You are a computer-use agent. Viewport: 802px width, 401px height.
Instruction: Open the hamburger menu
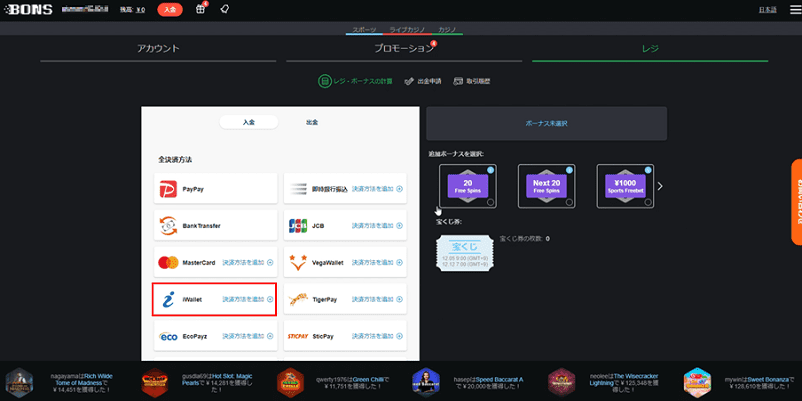795,10
